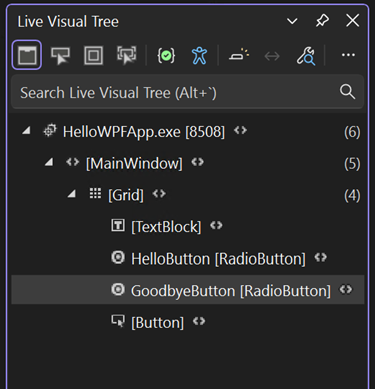Select the [Button] tree row
Image resolution: width=375 pixels, height=389 pixels.
click(x=187, y=322)
